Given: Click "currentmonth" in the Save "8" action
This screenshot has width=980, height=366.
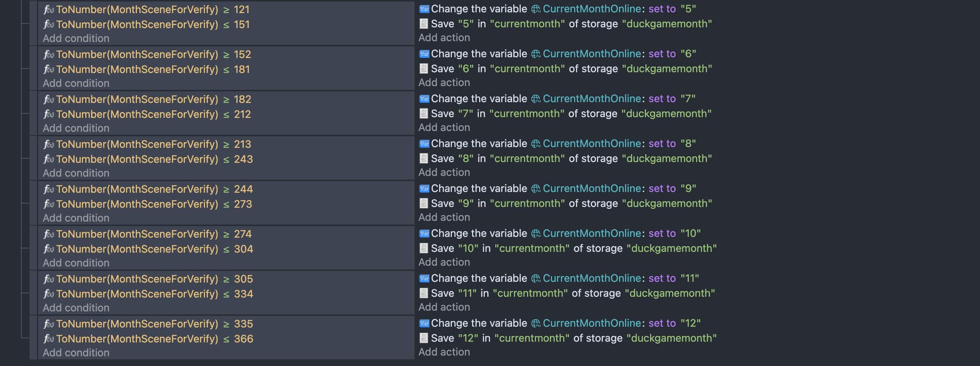Looking at the screenshot, I should coord(527,159).
